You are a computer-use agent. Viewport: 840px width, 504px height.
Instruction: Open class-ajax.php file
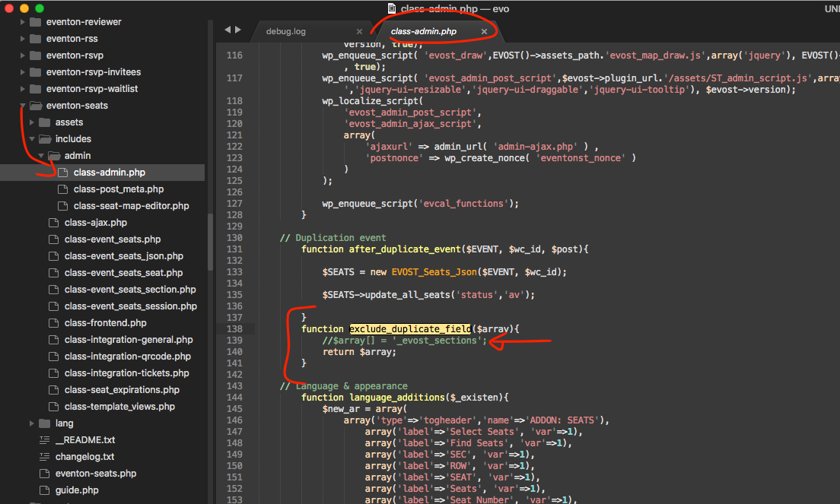coord(95,223)
